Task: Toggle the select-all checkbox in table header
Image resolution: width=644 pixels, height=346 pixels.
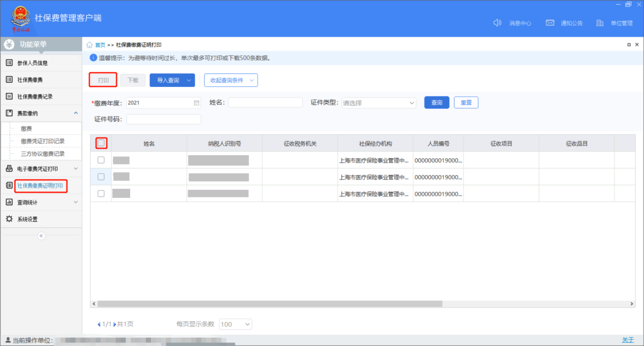Action: pos(101,143)
